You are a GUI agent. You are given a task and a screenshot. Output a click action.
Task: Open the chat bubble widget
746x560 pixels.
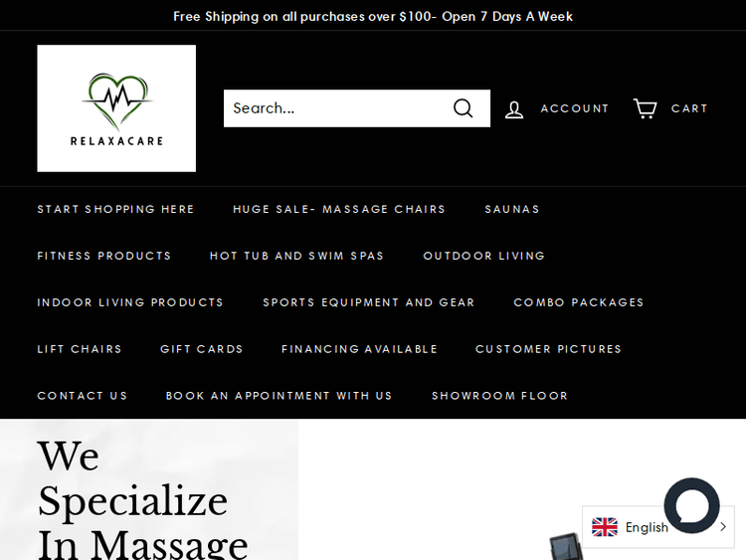pyautogui.click(x=691, y=505)
